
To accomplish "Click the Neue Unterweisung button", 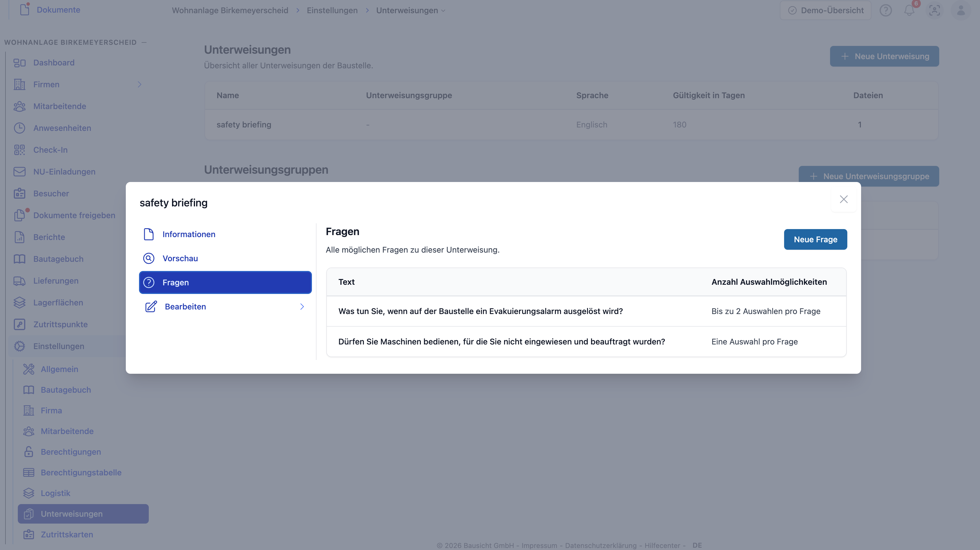I will [x=884, y=56].
